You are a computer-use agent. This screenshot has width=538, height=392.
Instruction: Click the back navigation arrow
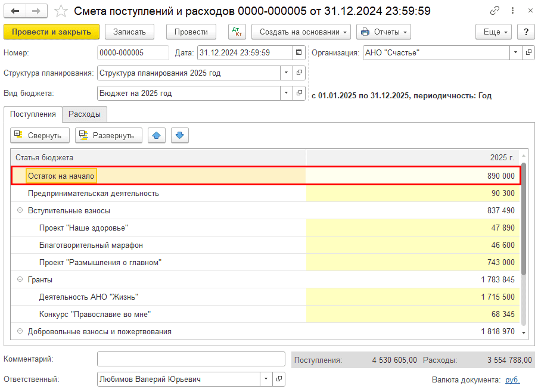pyautogui.click(x=15, y=11)
